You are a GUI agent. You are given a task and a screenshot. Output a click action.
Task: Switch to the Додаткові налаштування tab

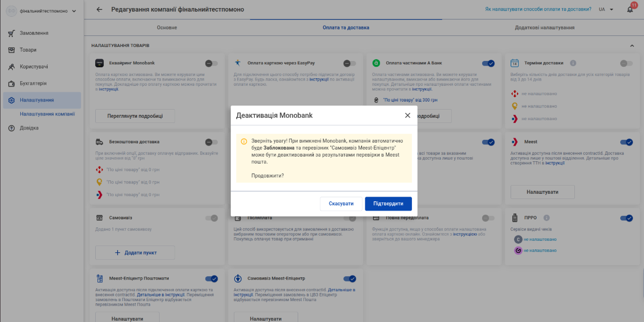[545, 27]
